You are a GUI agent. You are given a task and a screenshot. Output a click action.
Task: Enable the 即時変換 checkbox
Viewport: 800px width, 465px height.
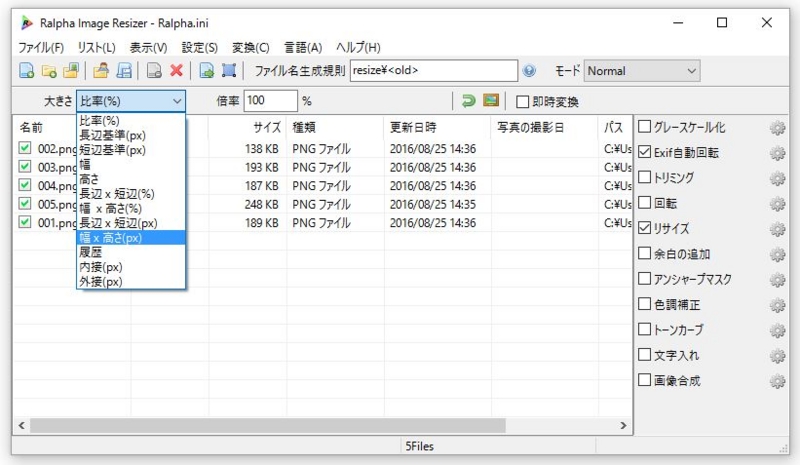[x=522, y=102]
